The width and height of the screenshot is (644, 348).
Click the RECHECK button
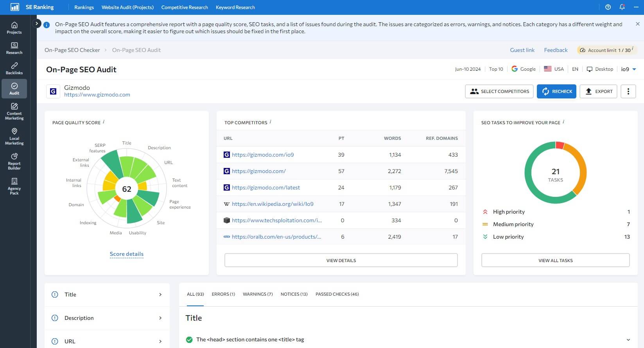(556, 91)
